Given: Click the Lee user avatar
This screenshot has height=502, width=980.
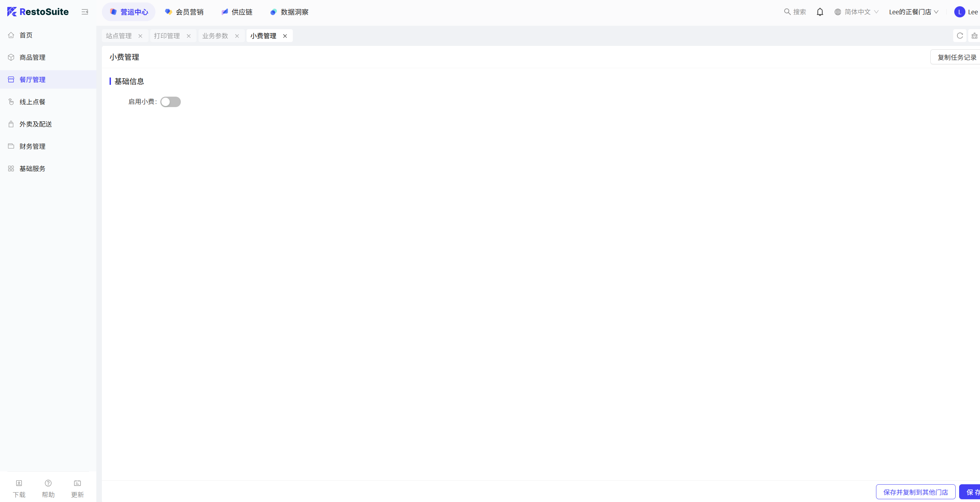Looking at the screenshot, I should click(x=959, y=12).
